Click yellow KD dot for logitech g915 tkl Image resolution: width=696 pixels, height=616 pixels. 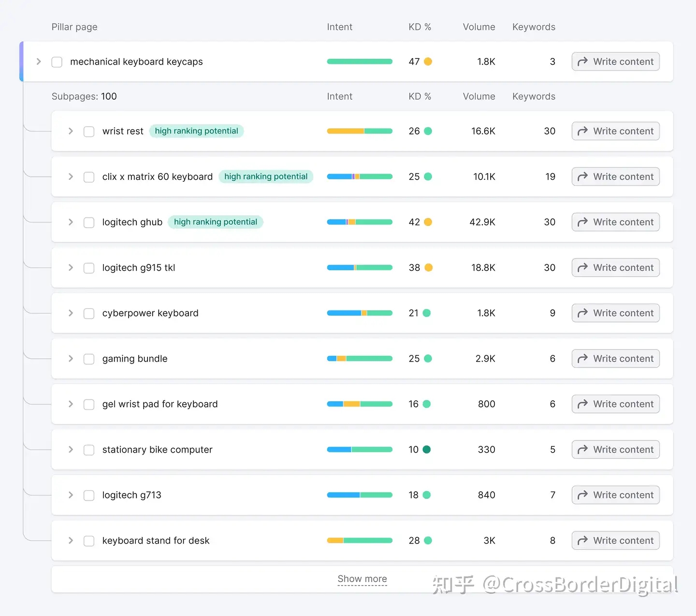tap(428, 267)
